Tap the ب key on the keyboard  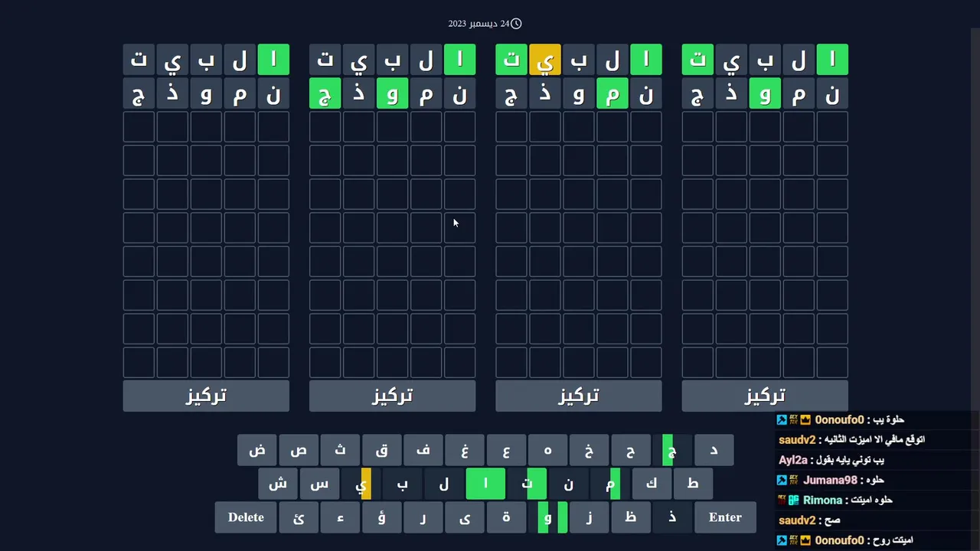[402, 484]
